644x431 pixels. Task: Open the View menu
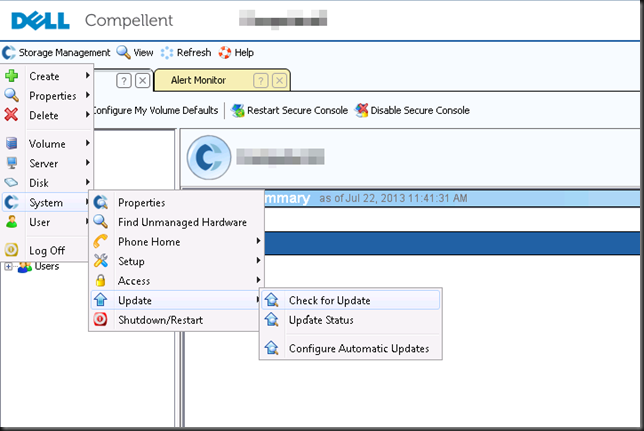click(135, 53)
